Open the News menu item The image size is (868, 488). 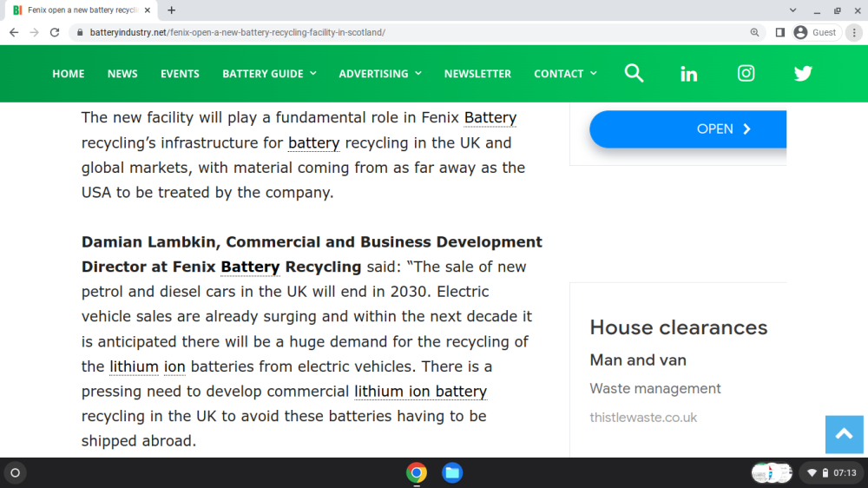point(122,74)
